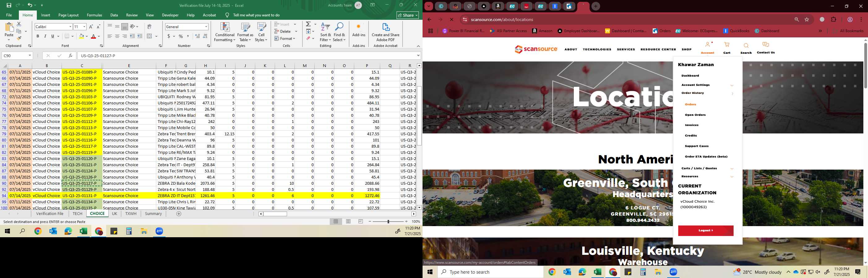This screenshot has width=868, height=278.
Task: Open the Invoices link in account menu
Action: 691,125
